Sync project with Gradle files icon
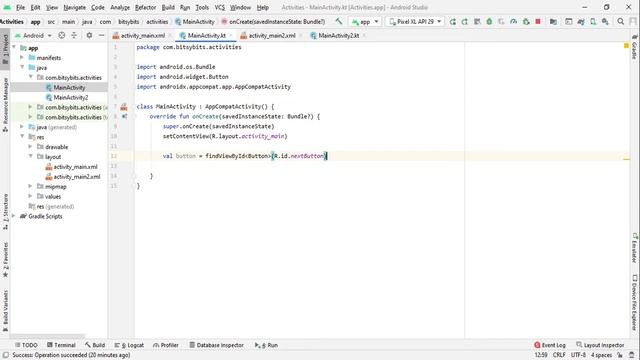Screen dimensions: 640x360 tap(581, 22)
